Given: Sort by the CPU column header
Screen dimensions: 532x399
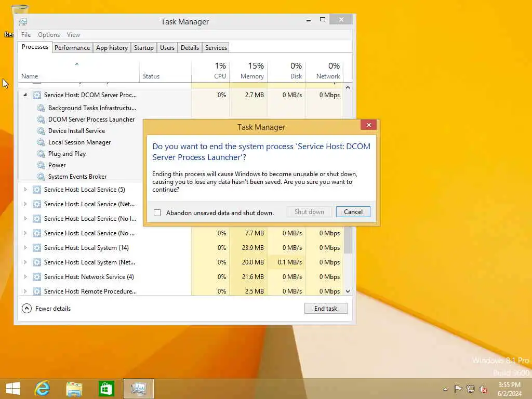Looking at the screenshot, I should (210, 72).
